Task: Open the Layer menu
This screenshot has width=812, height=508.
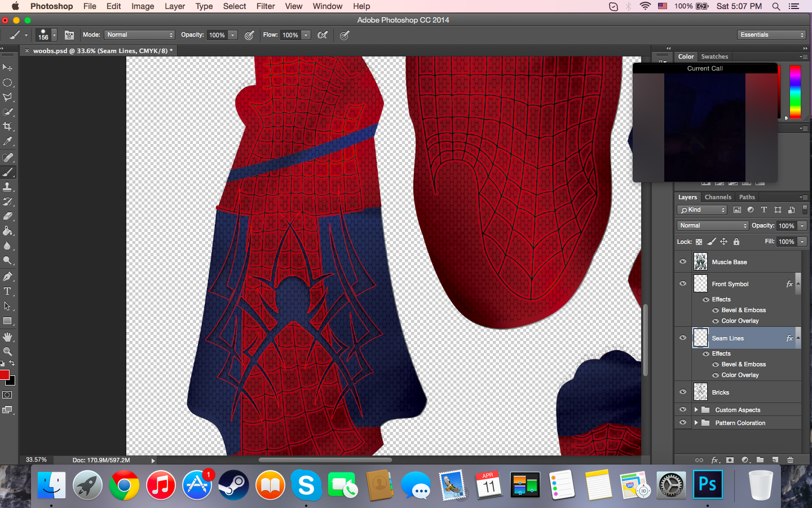Action: pyautogui.click(x=175, y=6)
